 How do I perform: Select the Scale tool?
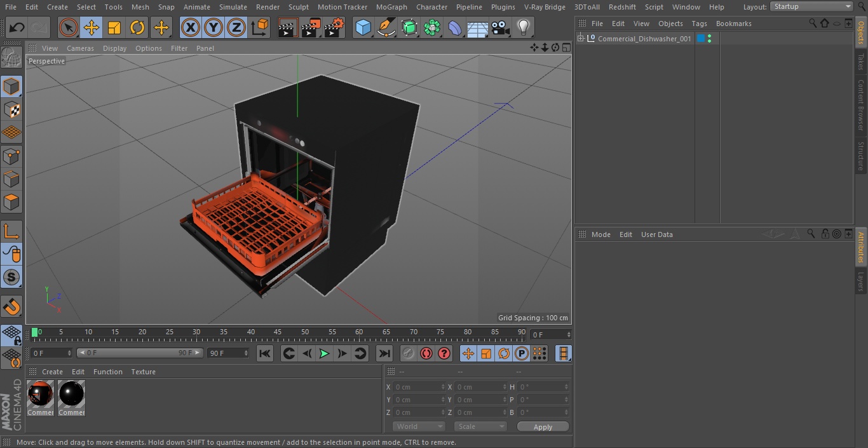tap(114, 27)
